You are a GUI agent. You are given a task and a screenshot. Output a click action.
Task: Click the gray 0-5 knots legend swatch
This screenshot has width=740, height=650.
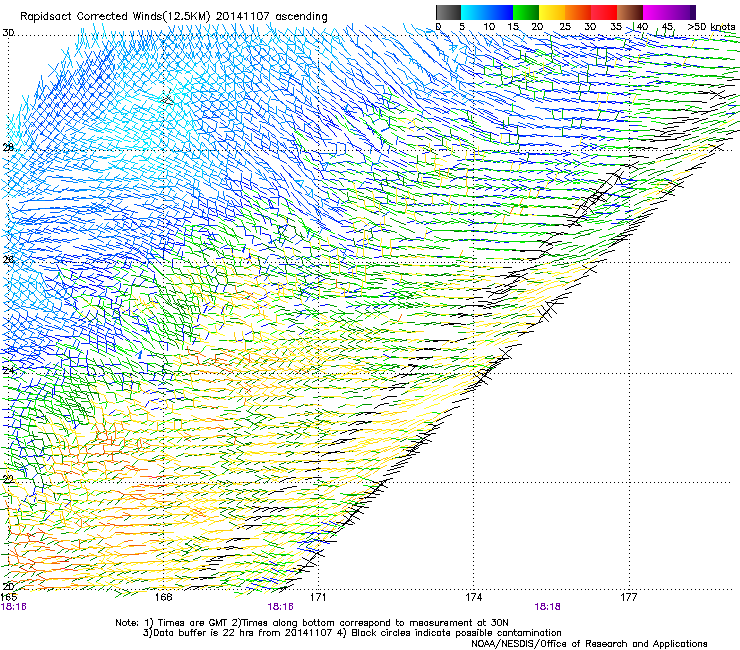click(448, 12)
